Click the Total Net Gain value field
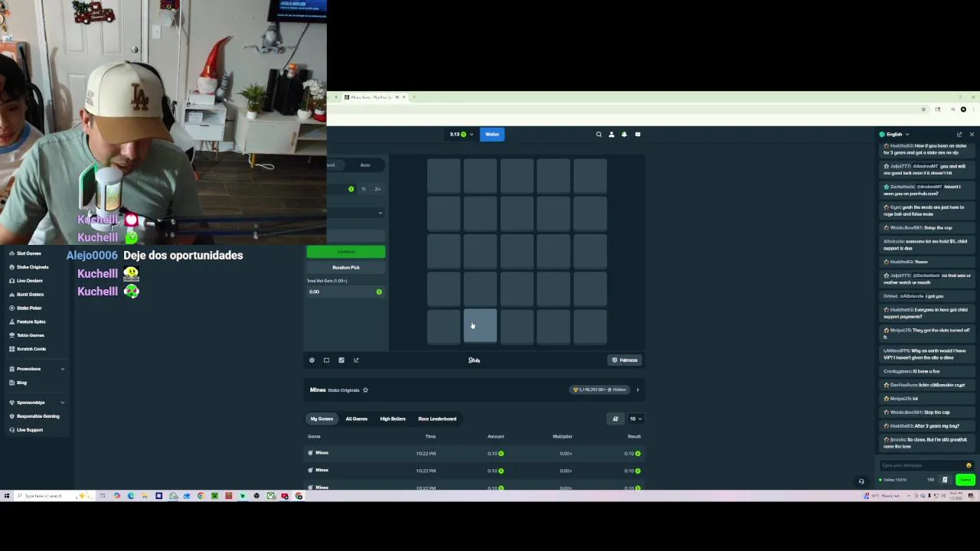 345,292
